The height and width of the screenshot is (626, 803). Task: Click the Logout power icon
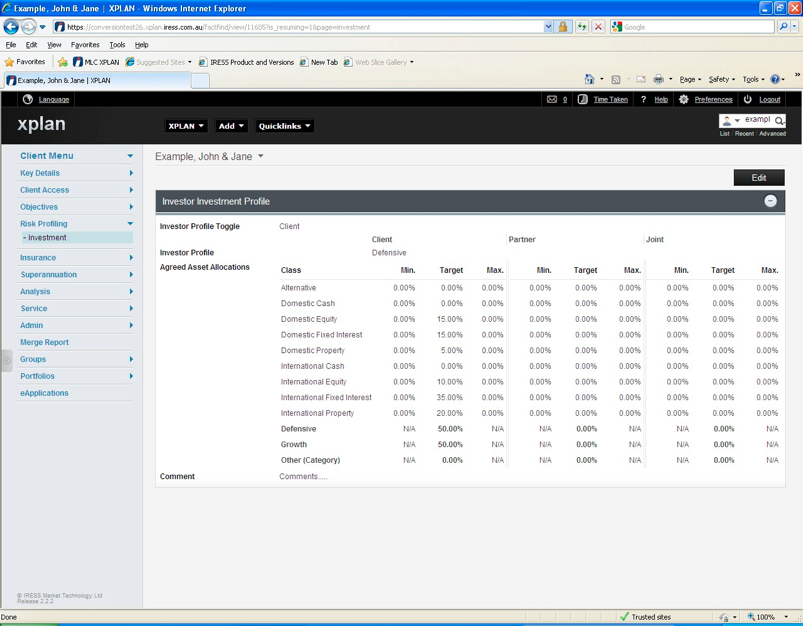[748, 99]
